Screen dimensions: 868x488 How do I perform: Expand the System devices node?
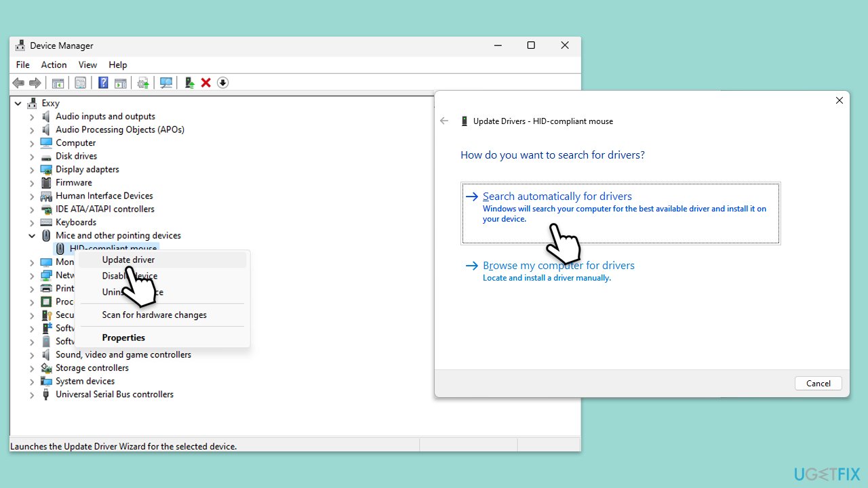(x=31, y=381)
